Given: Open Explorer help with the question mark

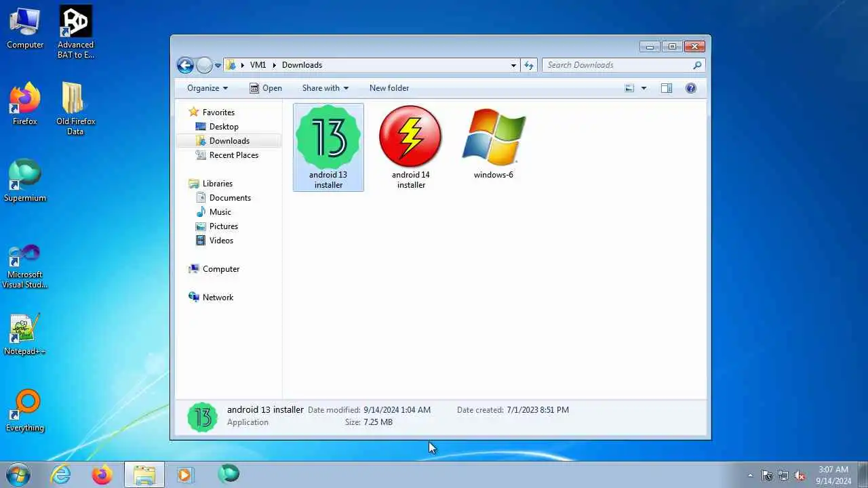Looking at the screenshot, I should [x=691, y=88].
